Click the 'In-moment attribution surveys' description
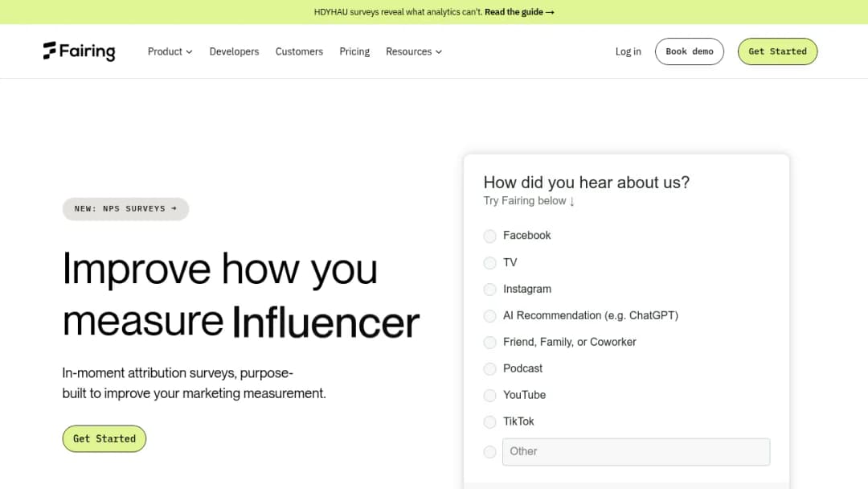 [194, 383]
